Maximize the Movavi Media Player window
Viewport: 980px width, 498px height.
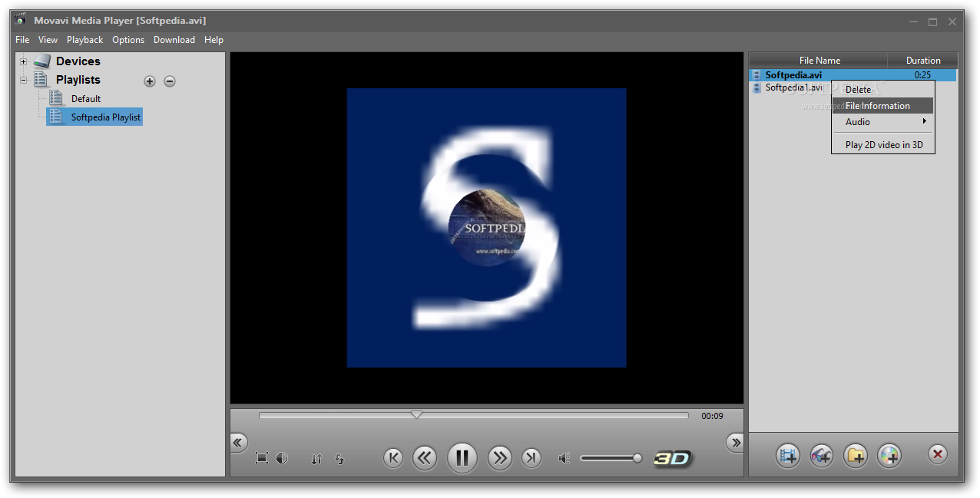pyautogui.click(x=932, y=21)
